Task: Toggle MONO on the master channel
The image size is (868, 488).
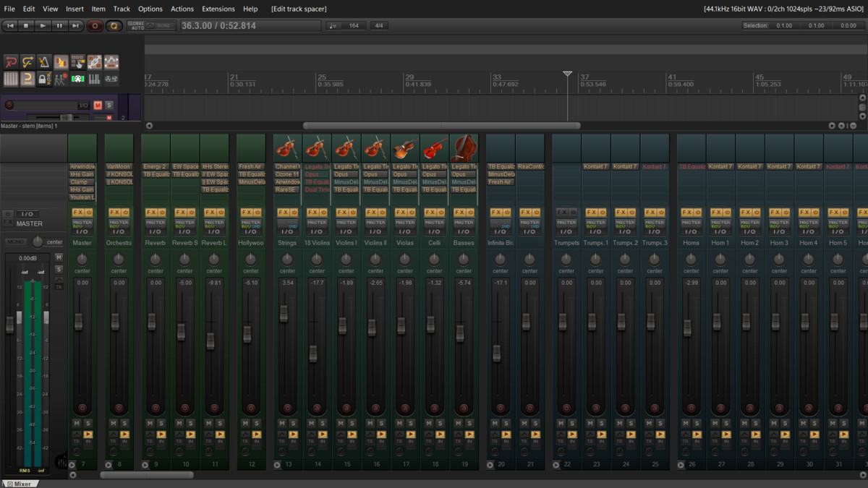Action: (x=15, y=241)
